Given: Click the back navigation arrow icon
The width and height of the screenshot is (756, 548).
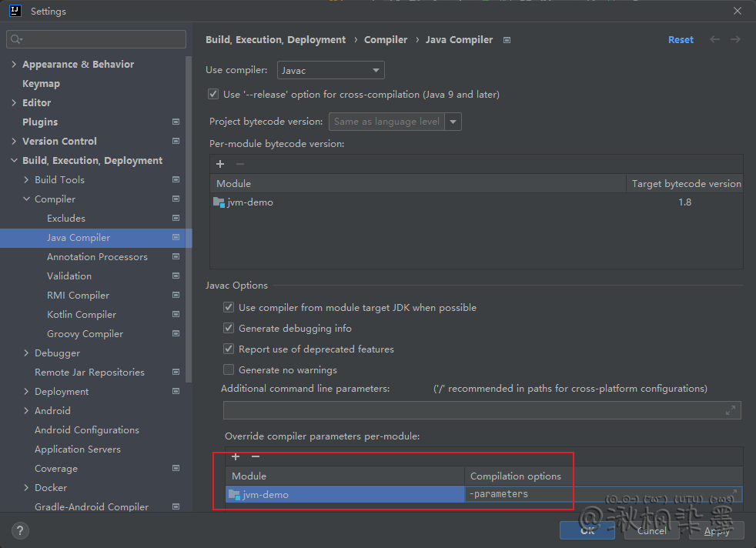Looking at the screenshot, I should pos(715,39).
